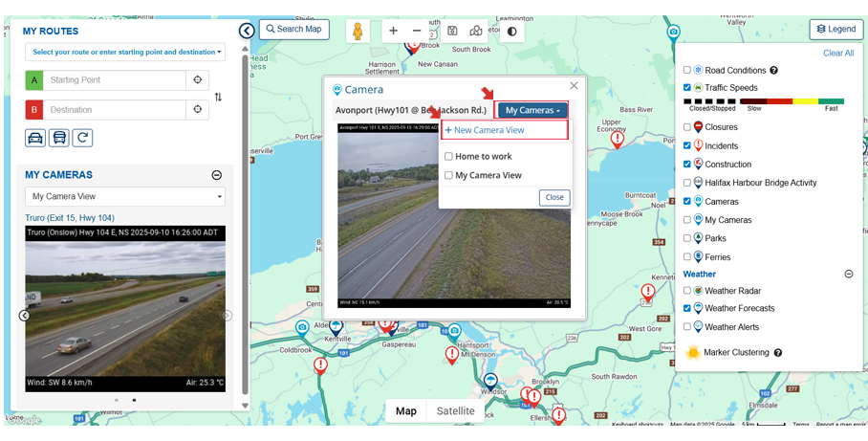The height and width of the screenshot is (441, 868).
Task: Expand the My Camera View select box
Action: 125,197
